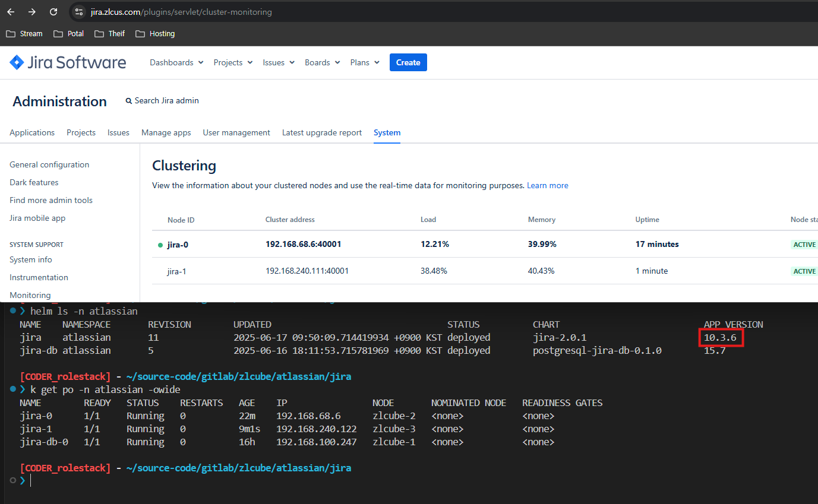Switch to the Manage apps tab
818x504 pixels.
coord(166,133)
